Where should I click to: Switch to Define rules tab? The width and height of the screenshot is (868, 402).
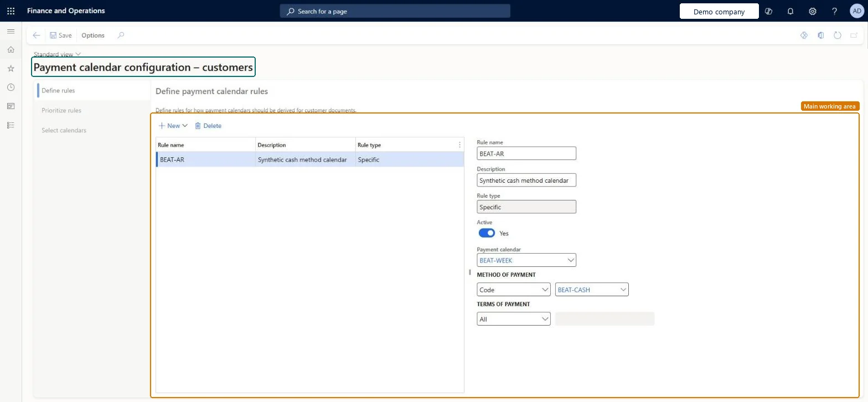tap(58, 90)
